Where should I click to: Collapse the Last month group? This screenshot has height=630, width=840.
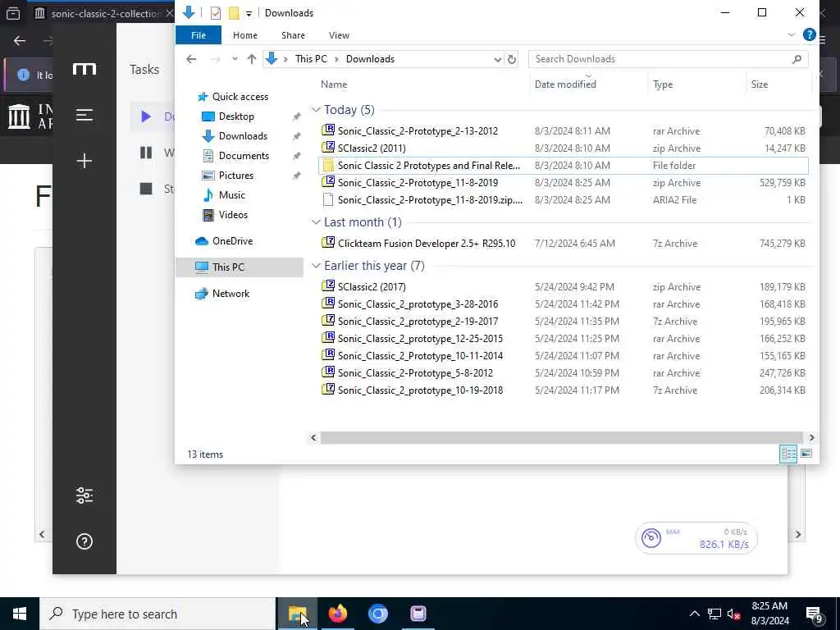(x=316, y=222)
